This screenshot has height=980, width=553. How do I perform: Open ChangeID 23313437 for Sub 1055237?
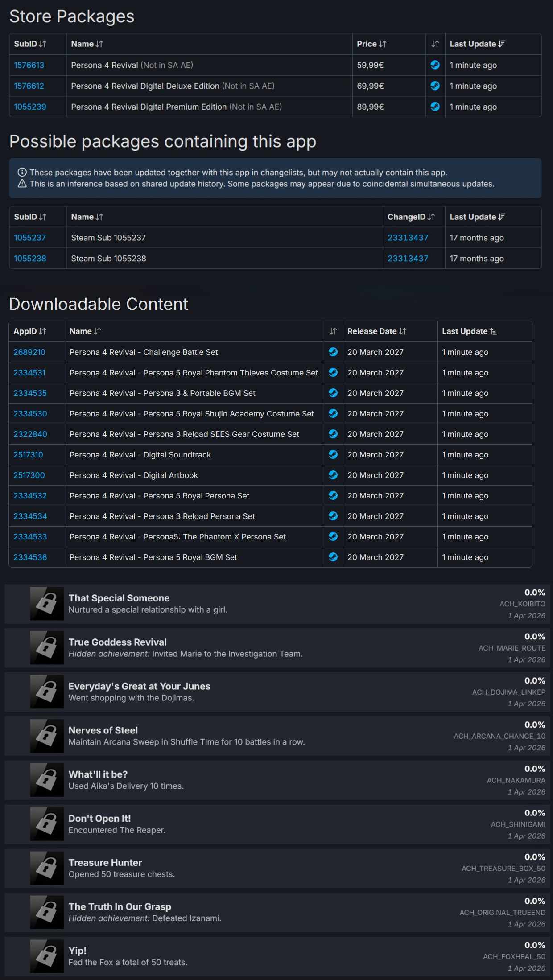pos(408,238)
